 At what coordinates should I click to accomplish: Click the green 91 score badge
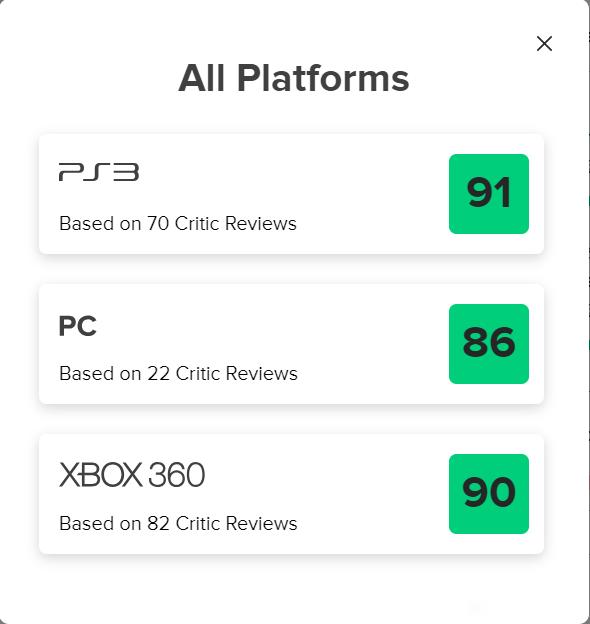[489, 194]
